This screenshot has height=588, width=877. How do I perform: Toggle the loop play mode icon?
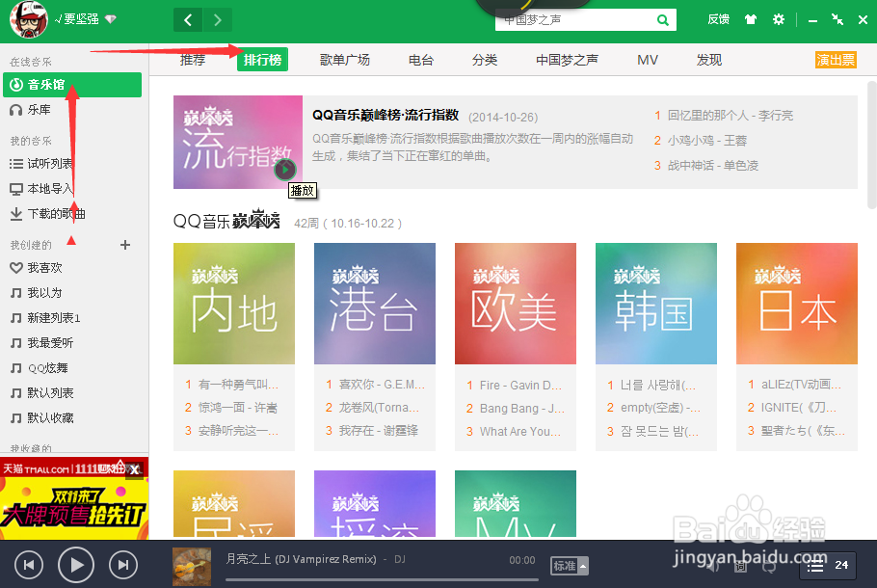coord(770,566)
